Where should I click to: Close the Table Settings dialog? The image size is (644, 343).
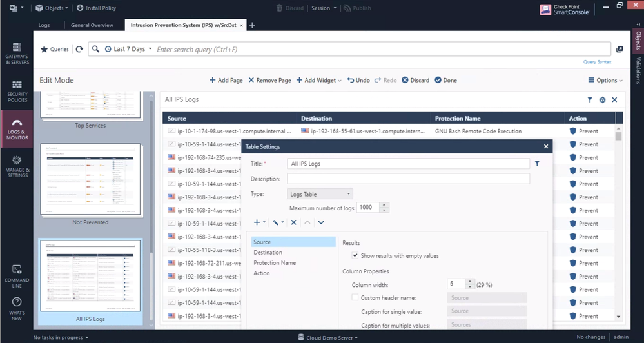click(x=546, y=146)
